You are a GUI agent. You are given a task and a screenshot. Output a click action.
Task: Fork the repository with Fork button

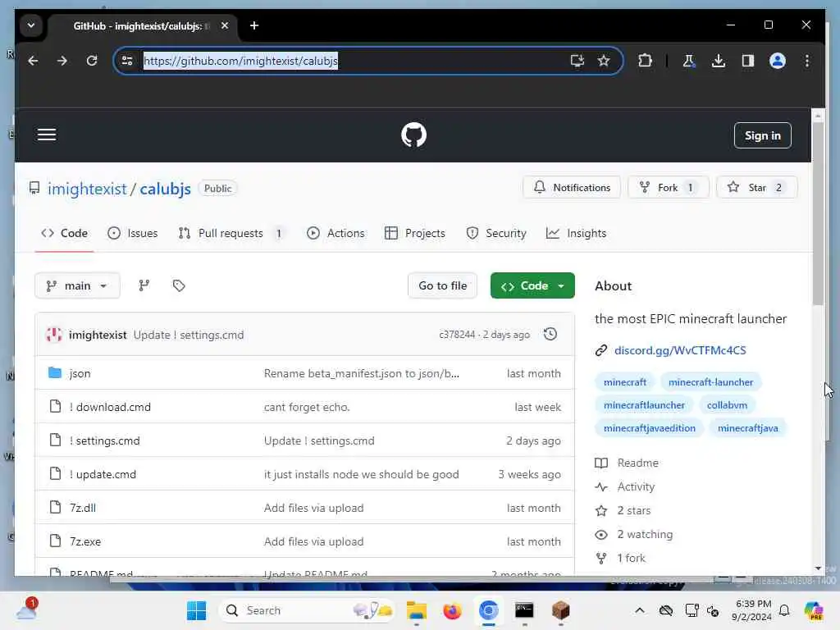668,188
